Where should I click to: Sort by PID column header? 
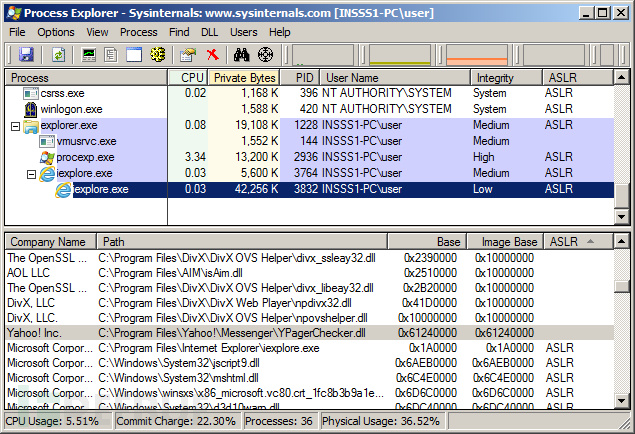[x=300, y=77]
